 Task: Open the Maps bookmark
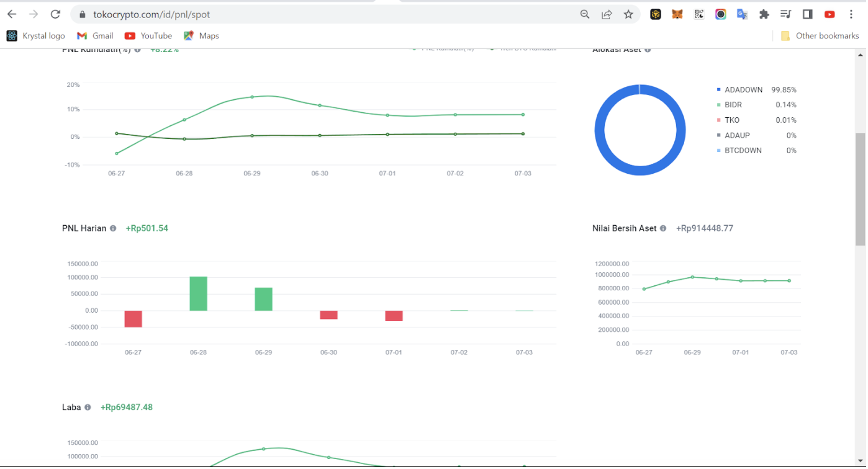[x=201, y=36]
